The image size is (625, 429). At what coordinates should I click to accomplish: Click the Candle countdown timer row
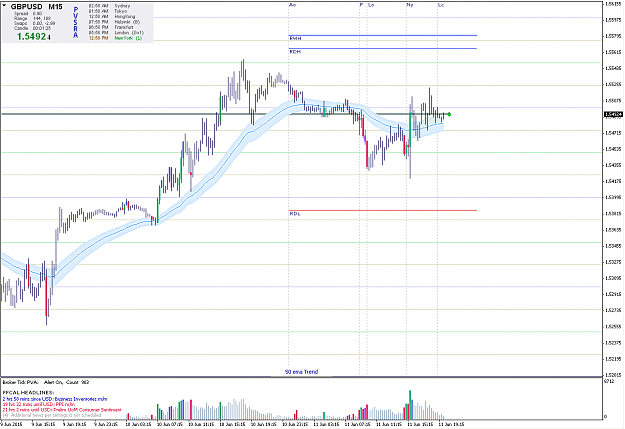(x=32, y=28)
